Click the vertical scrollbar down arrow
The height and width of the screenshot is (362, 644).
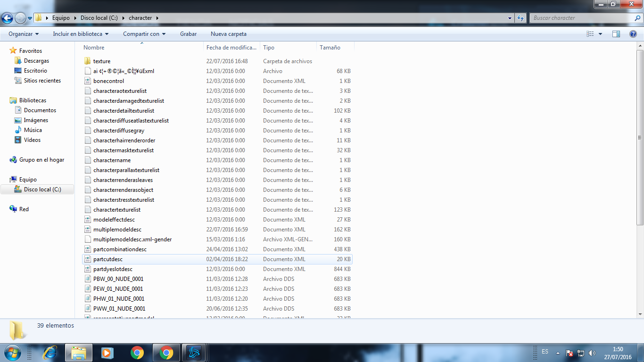640,314
